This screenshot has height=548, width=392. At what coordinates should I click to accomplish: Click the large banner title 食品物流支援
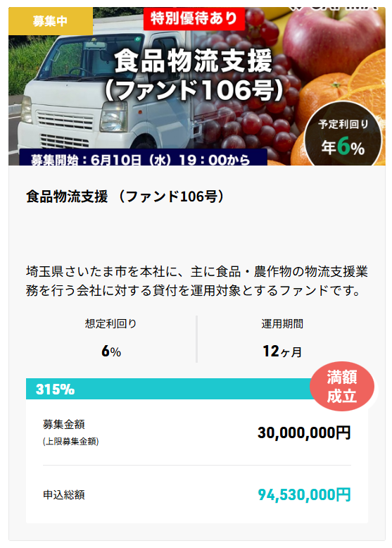[194, 61]
